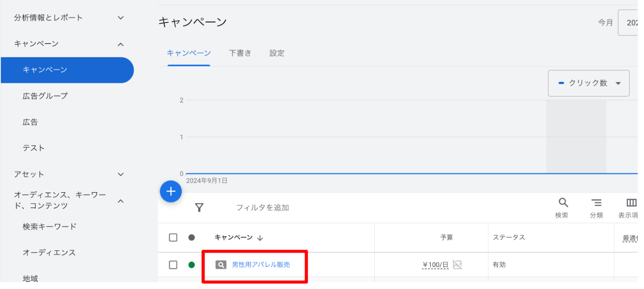Screen dimensions: 644x289
Task: Collapse オーディエンス、キーワード、コンテンツ chevron
Action: (121, 201)
